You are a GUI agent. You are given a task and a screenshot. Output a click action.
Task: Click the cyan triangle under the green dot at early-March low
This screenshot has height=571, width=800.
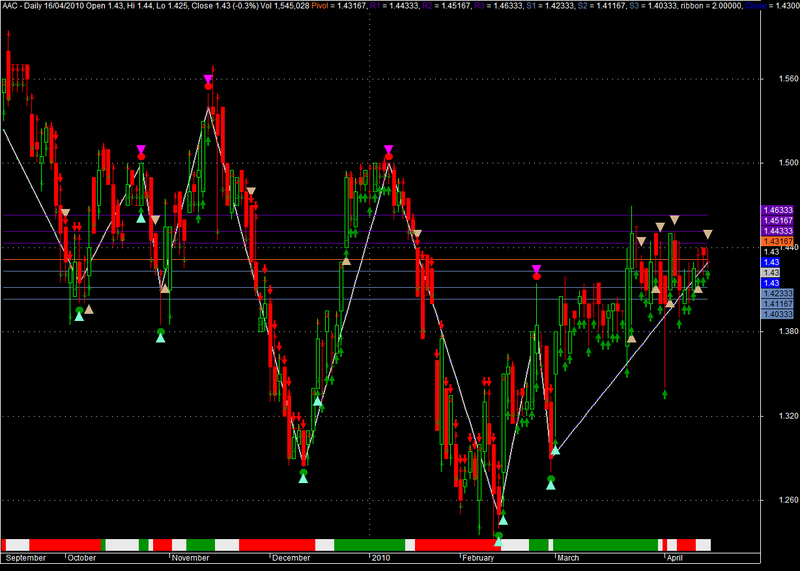(551, 485)
